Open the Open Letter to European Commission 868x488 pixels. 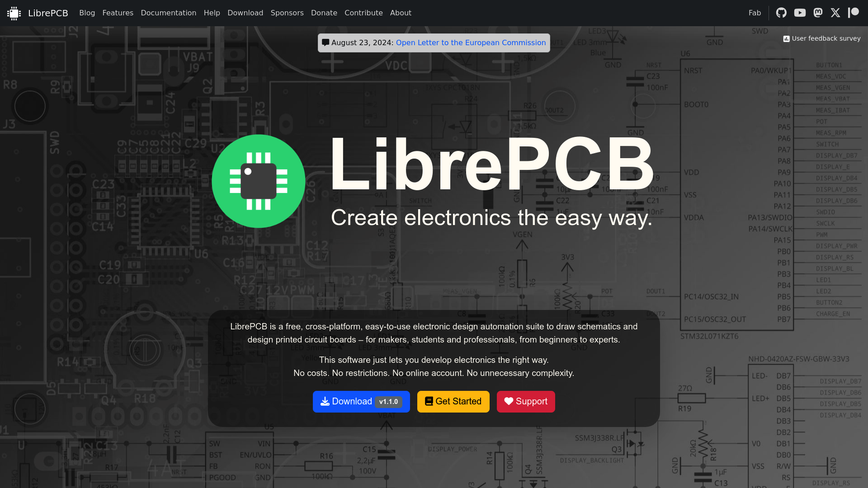coord(471,42)
